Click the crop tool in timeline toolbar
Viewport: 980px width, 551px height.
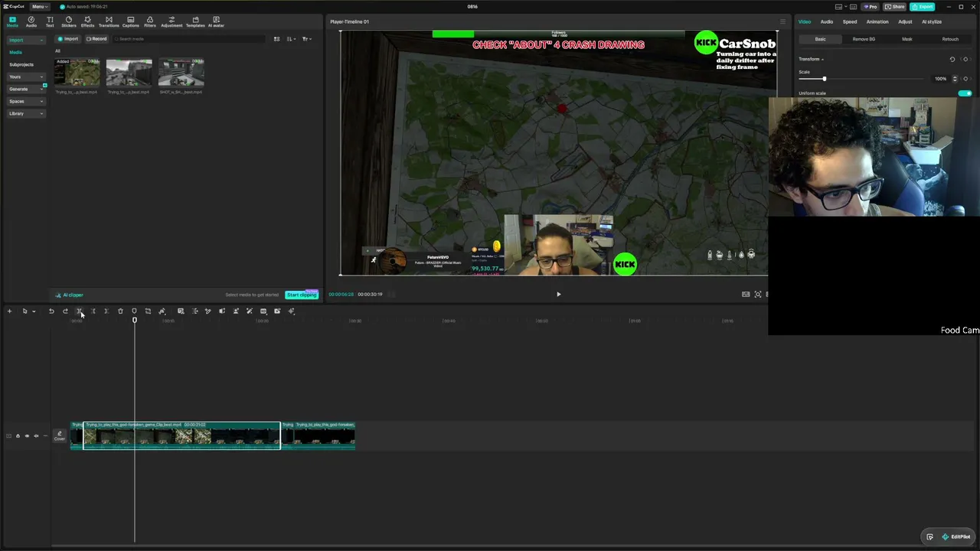(x=148, y=311)
